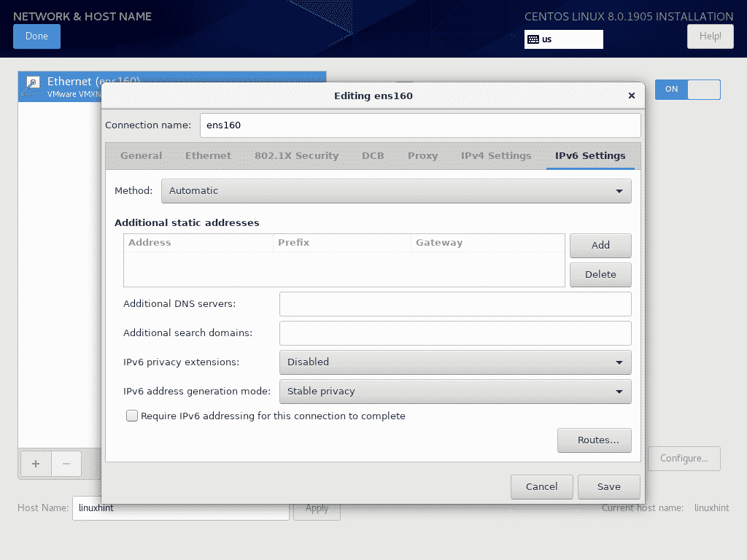This screenshot has height=560, width=747.
Task: Go to the Proxy tab
Action: point(422,156)
